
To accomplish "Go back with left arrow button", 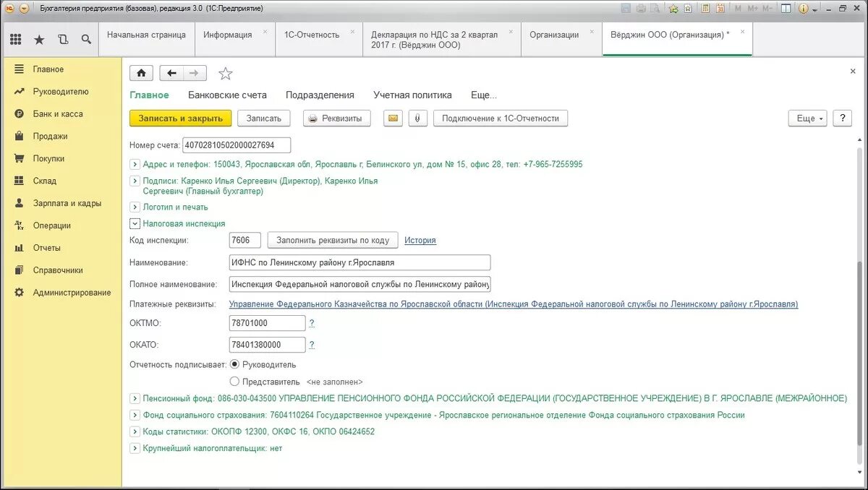I will (171, 73).
